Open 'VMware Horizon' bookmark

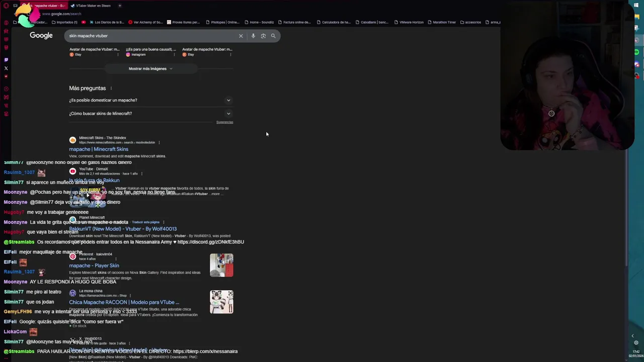pos(409,22)
